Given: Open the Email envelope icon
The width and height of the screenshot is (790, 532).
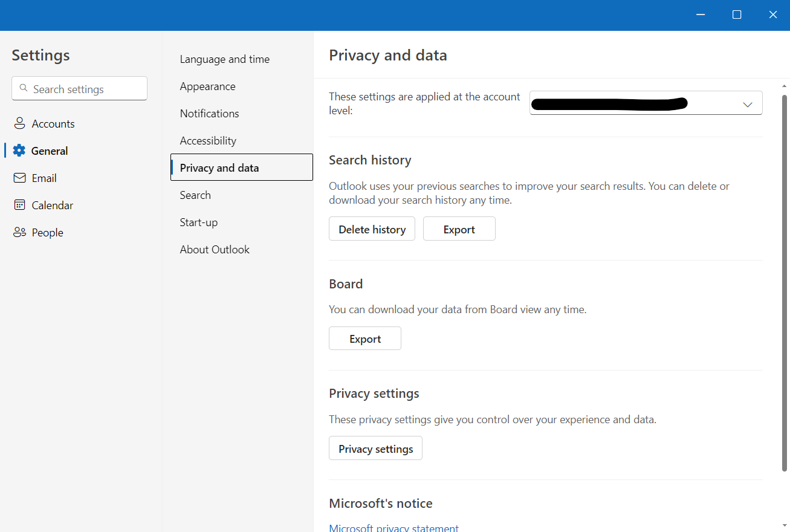Looking at the screenshot, I should (x=19, y=178).
